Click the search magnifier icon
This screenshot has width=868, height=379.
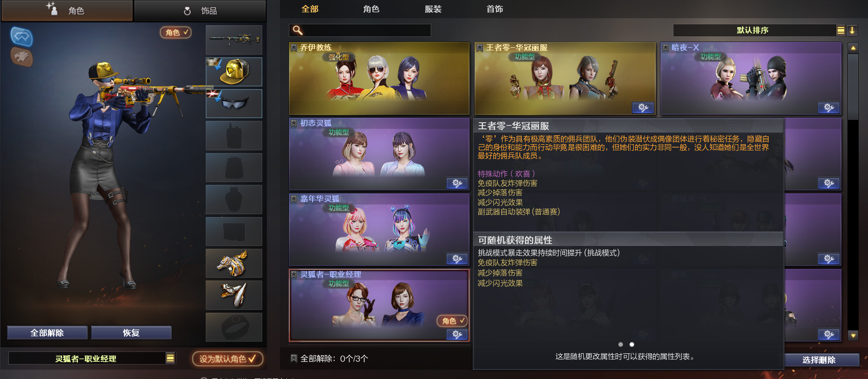297,30
